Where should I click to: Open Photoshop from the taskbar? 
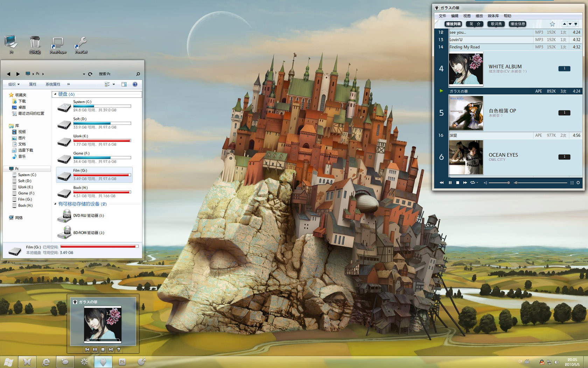(x=122, y=362)
